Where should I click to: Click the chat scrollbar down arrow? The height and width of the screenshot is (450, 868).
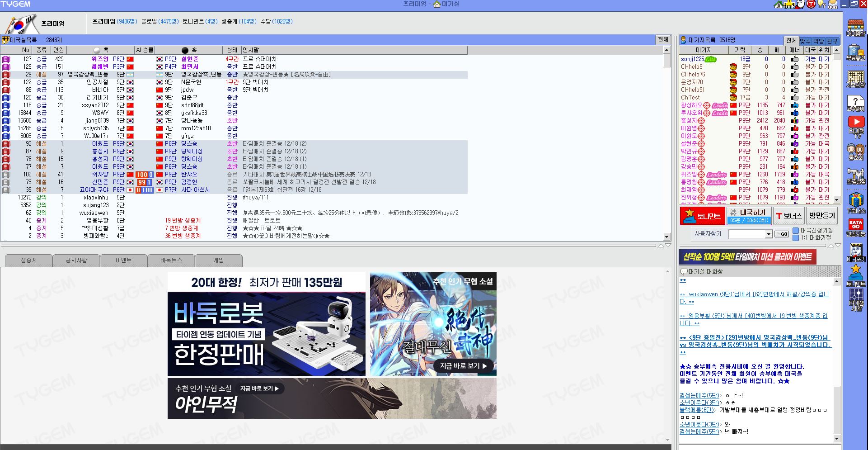[x=836, y=439]
